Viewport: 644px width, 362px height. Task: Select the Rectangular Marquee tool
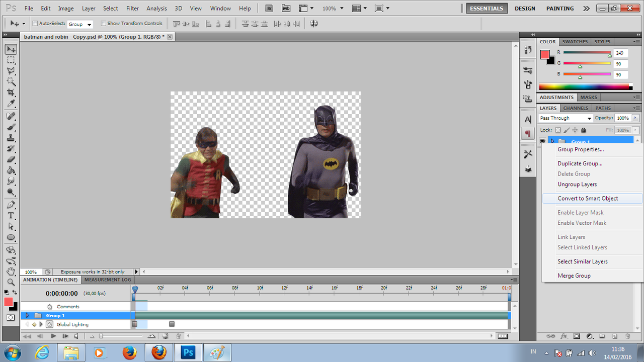[x=11, y=60]
